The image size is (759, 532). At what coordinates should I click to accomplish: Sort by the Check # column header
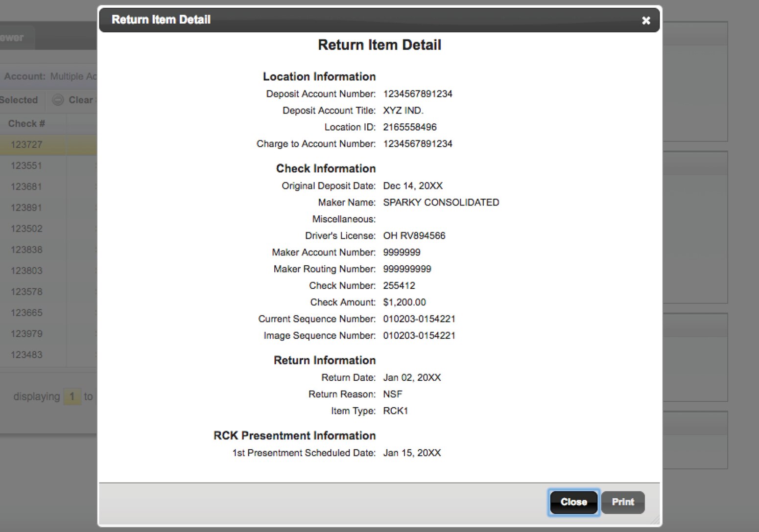point(27,124)
